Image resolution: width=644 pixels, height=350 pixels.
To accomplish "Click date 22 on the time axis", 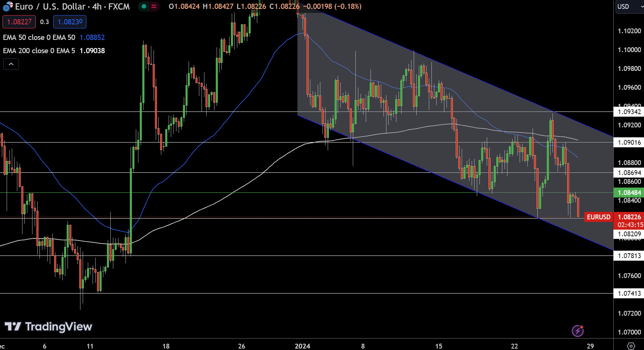I will pos(514,346).
